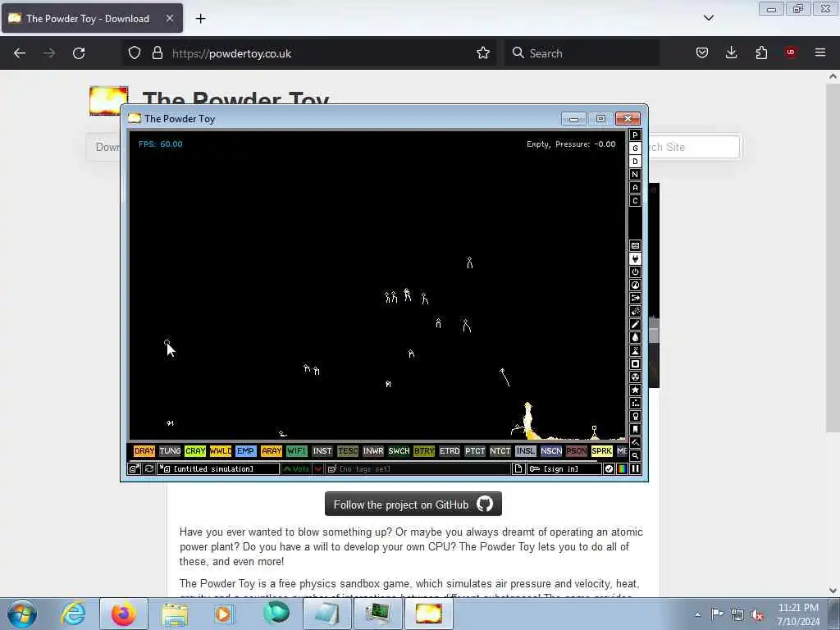Click the Firefox downloads arrow icon
The height and width of the screenshot is (630, 840).
click(731, 52)
